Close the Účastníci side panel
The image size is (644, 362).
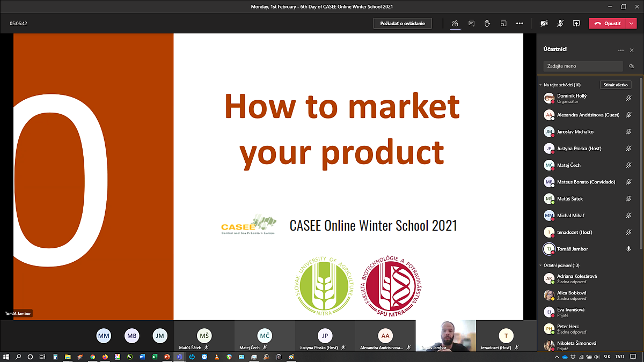click(x=632, y=50)
